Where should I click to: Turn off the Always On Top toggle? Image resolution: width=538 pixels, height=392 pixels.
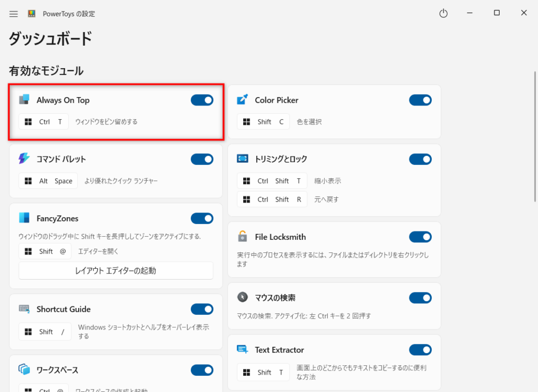click(202, 100)
